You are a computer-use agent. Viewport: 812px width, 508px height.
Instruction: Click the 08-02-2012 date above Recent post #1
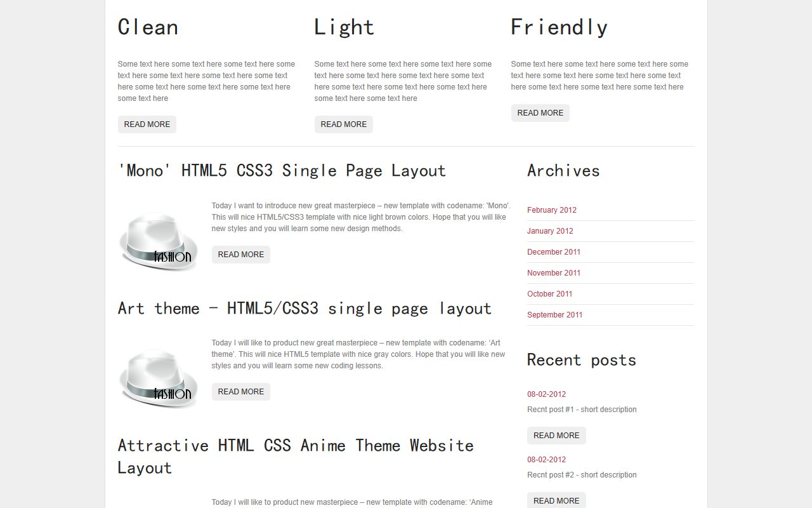tap(546, 394)
